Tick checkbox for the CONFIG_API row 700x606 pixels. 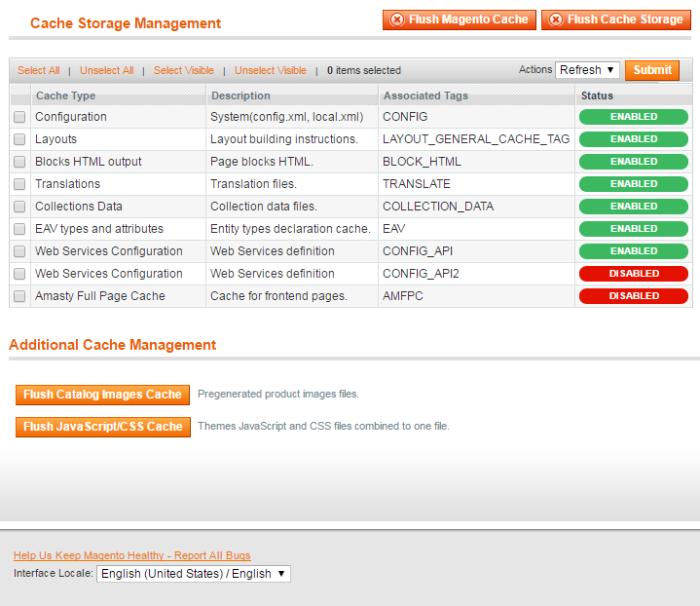click(19, 251)
